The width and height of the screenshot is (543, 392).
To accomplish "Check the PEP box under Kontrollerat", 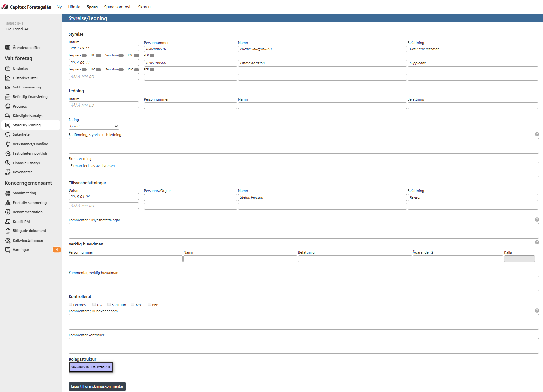I will 149,304.
